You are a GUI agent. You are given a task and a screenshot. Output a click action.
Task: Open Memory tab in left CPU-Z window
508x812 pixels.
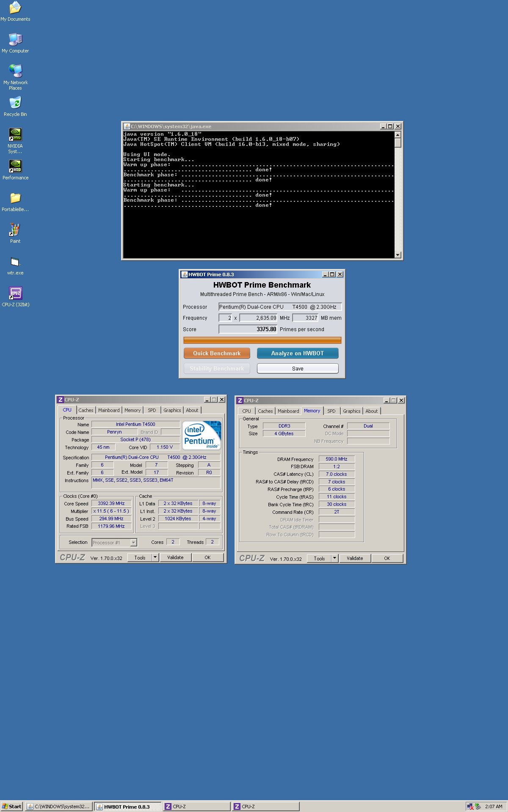coord(133,410)
